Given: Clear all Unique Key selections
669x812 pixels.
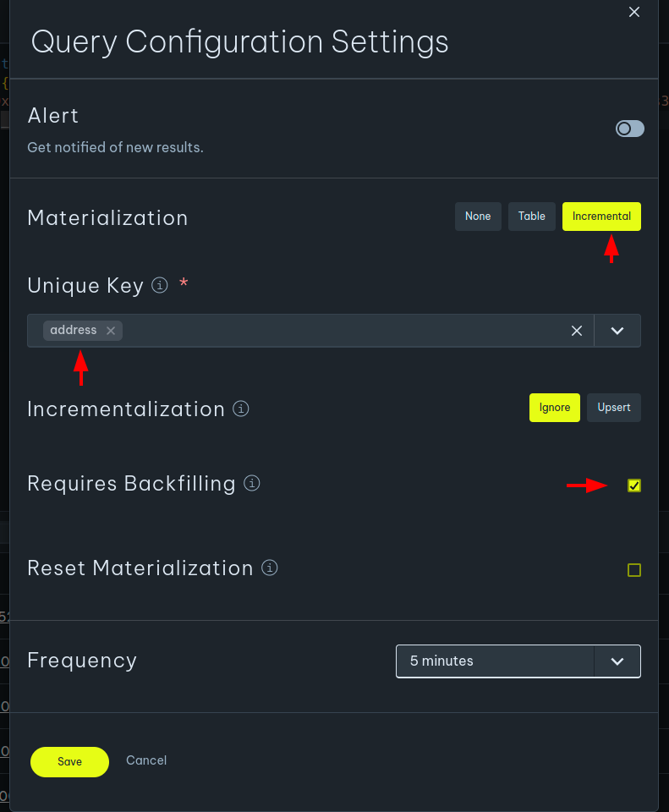Looking at the screenshot, I should coord(577,331).
